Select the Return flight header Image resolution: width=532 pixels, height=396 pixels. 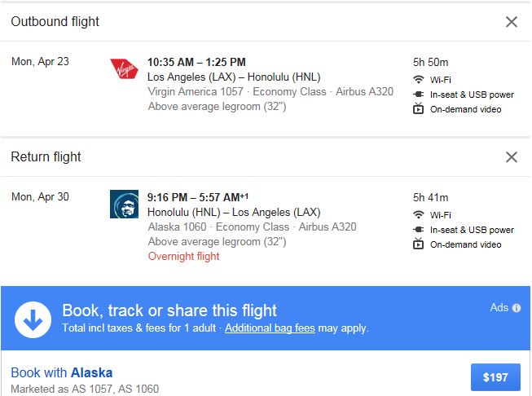[46, 157]
